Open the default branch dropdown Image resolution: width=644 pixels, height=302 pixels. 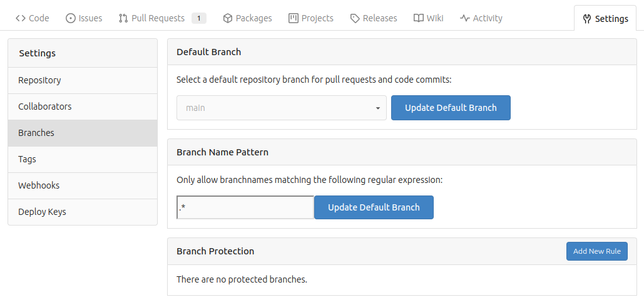pyautogui.click(x=281, y=108)
